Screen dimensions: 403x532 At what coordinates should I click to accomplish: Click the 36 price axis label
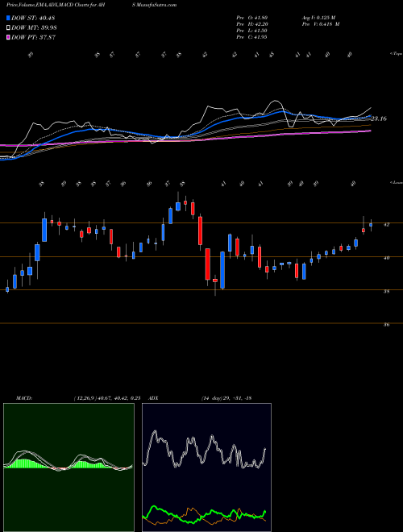pos(387,325)
